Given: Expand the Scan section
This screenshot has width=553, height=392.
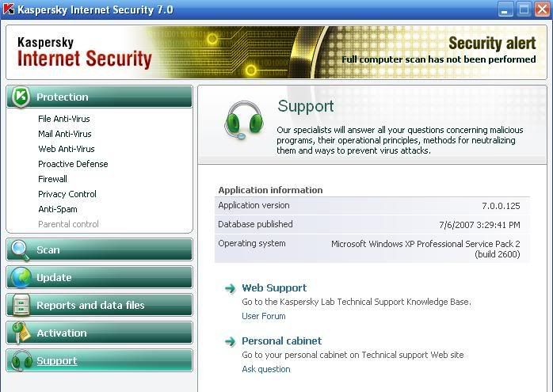Looking at the screenshot, I should coord(48,249).
